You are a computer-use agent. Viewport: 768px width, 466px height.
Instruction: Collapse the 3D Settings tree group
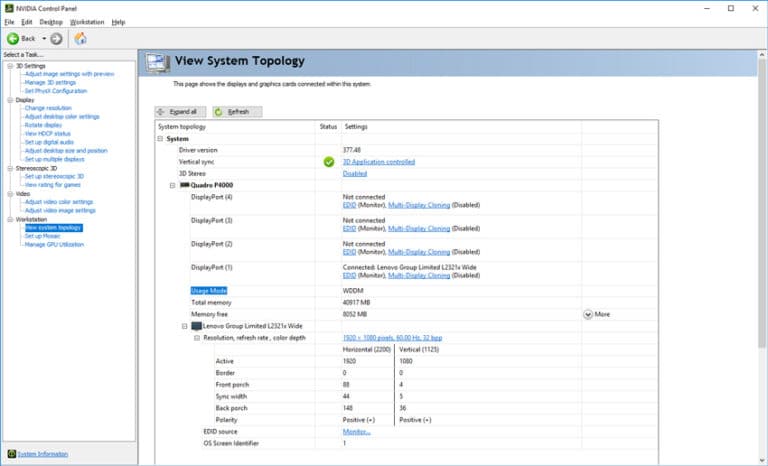coord(10,66)
